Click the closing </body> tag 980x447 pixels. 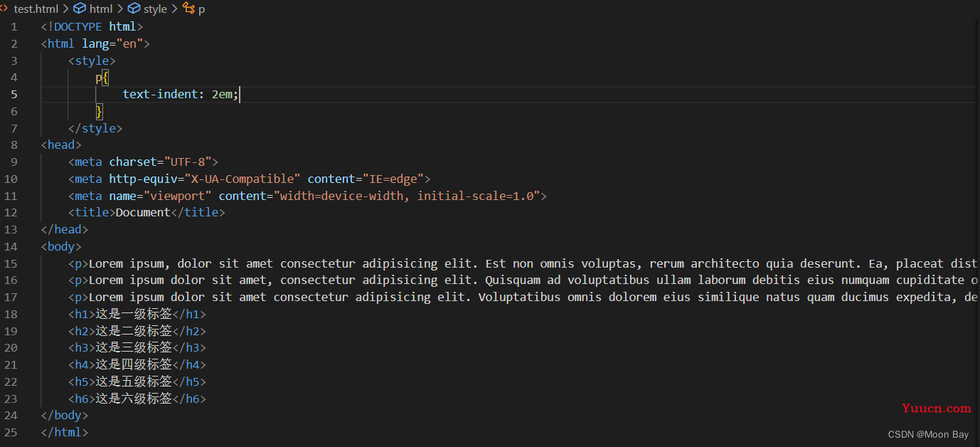65,415
